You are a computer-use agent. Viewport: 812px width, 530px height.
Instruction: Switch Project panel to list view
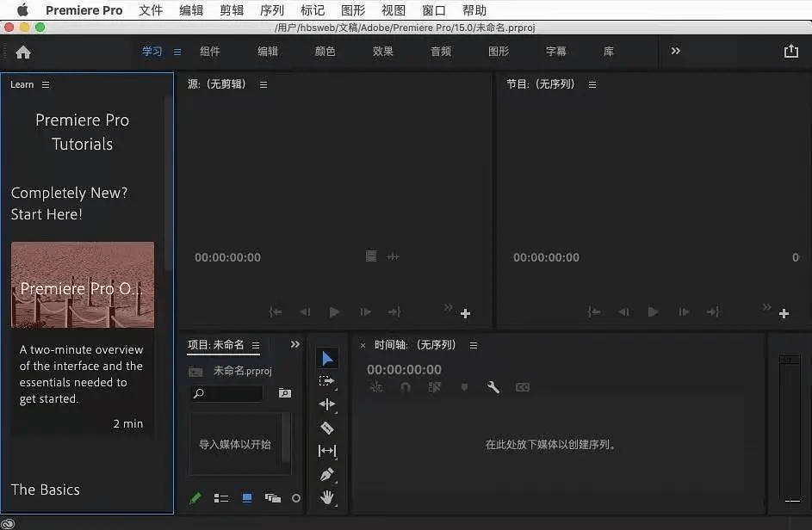pyautogui.click(x=221, y=498)
